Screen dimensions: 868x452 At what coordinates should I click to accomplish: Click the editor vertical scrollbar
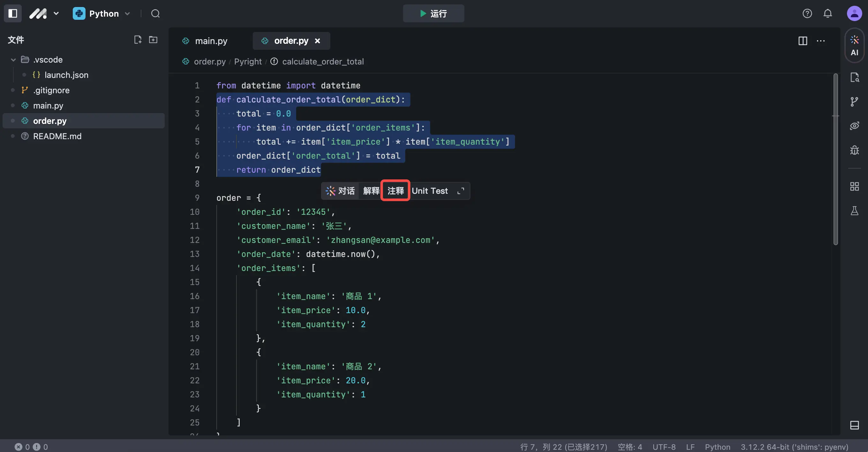(x=835, y=159)
